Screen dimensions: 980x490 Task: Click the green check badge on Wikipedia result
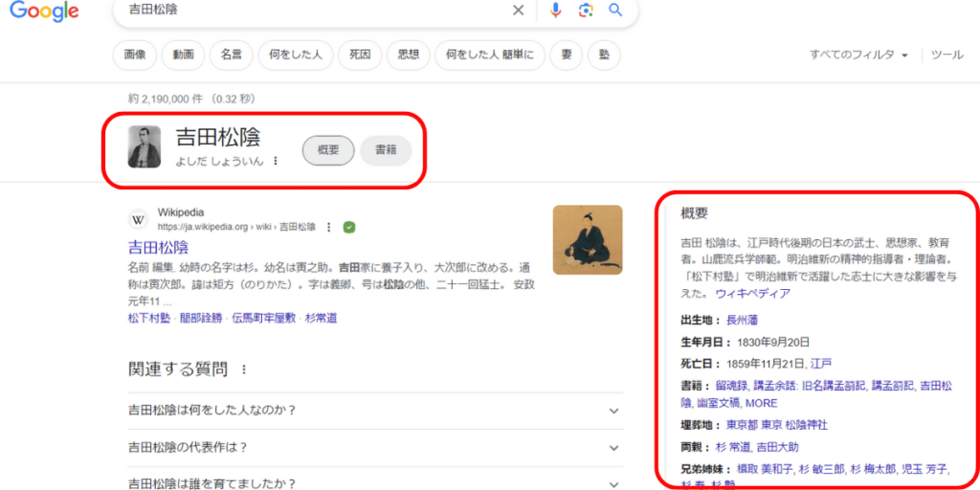[349, 227]
